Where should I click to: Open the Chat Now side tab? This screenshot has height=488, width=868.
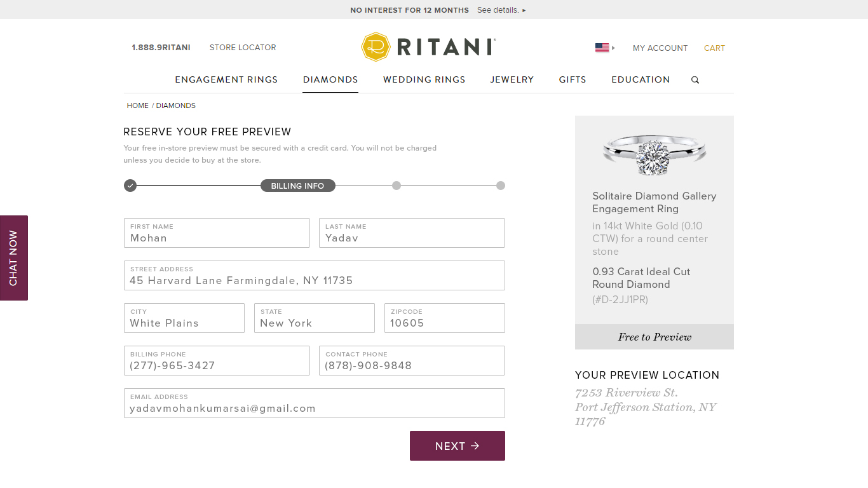tap(14, 257)
